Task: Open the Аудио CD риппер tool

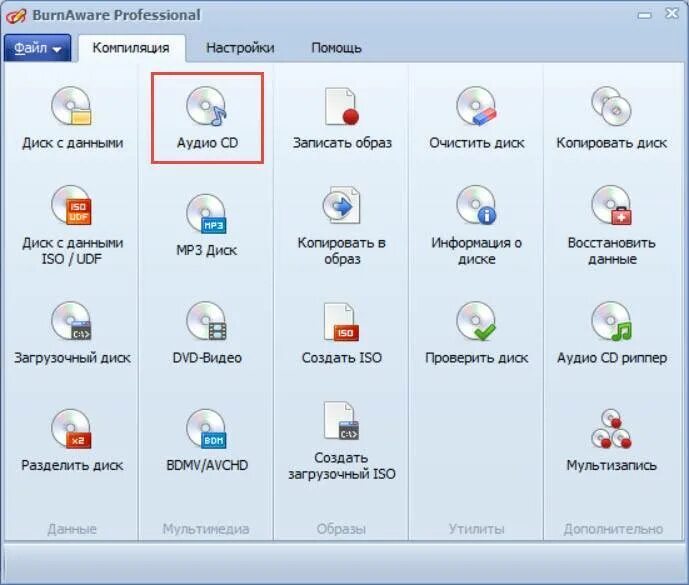Action: (612, 333)
